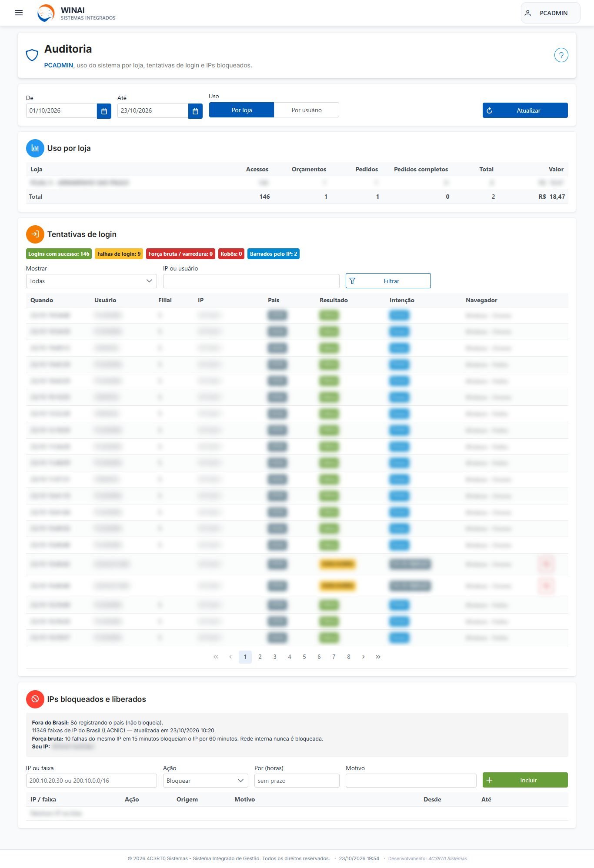Screen dimensions: 594x868
Task: Click the Motivo input field
Action: pos(411,781)
